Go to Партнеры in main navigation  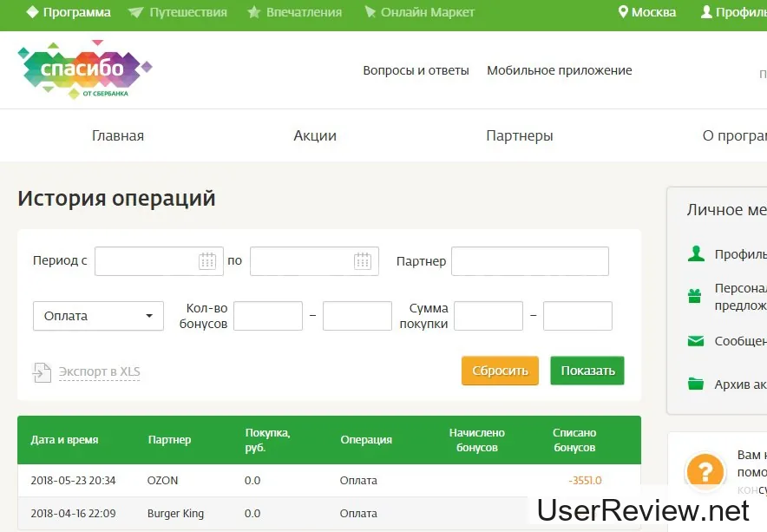click(520, 135)
